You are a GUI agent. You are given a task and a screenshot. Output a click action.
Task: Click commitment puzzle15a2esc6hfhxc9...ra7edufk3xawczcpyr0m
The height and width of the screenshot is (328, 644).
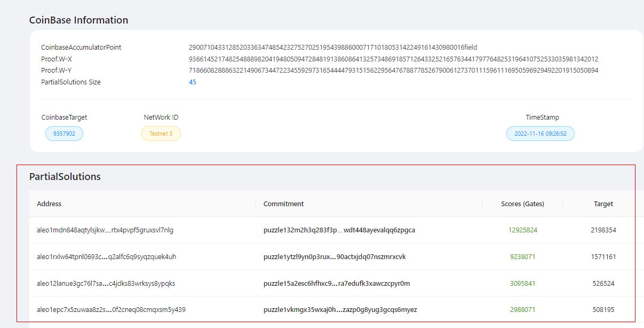pos(337,284)
